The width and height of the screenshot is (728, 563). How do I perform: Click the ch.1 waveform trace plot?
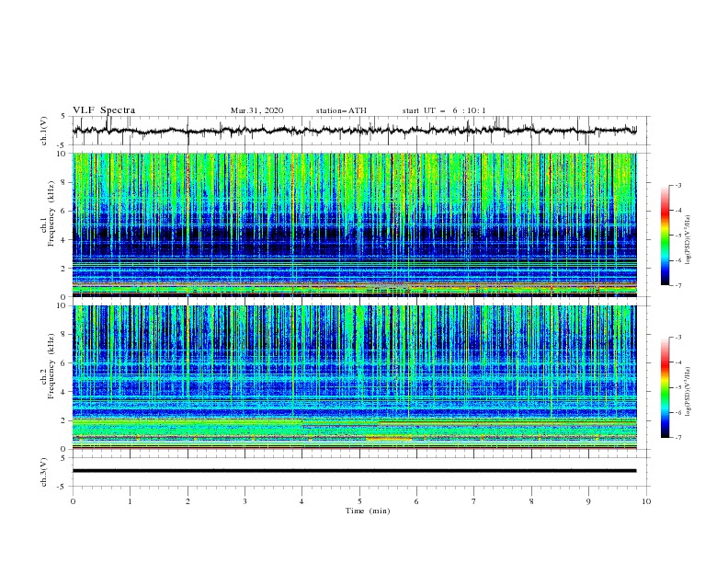355,131
